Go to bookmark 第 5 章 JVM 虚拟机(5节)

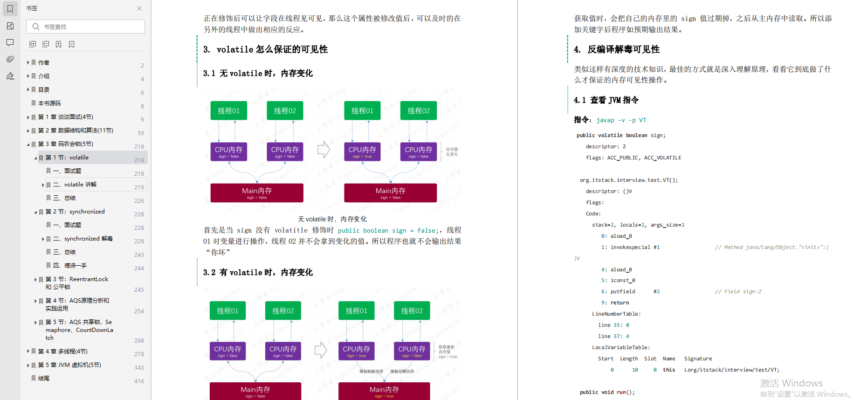[69, 365]
